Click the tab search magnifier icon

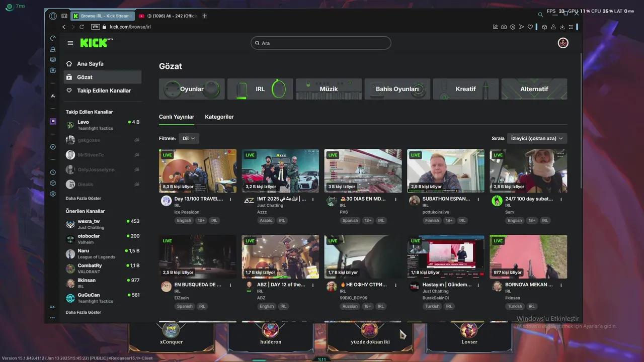point(540,15)
